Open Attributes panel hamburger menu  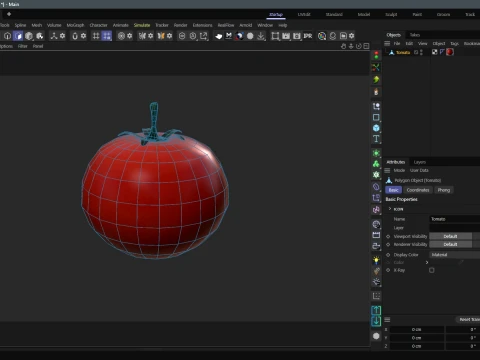click(x=387, y=170)
